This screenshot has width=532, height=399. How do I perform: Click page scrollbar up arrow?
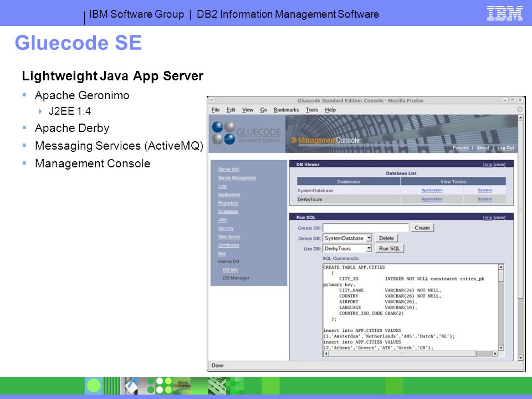(520, 117)
